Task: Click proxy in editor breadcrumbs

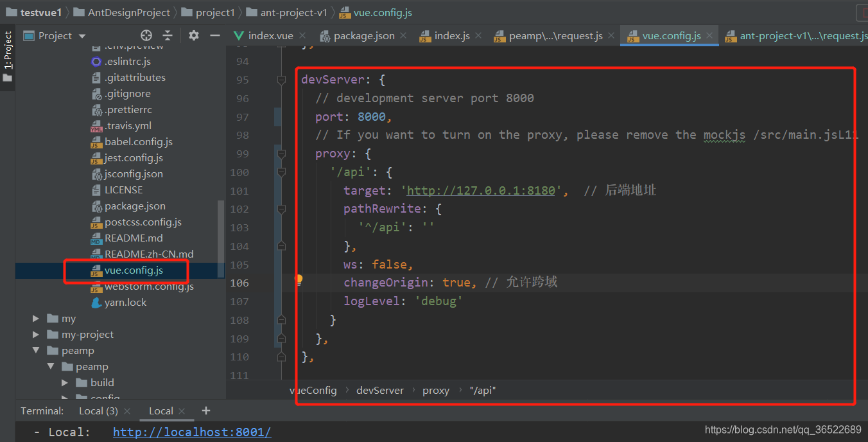Action: (x=436, y=391)
